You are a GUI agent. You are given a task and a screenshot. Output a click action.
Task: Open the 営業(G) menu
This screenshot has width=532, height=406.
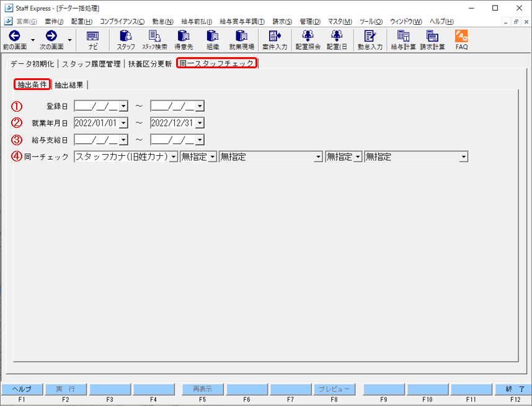[27, 22]
